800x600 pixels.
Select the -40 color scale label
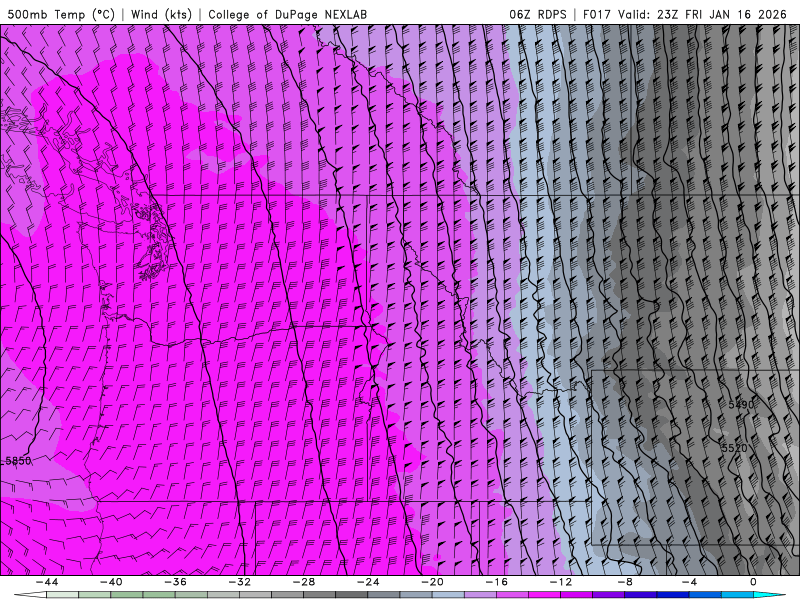(x=111, y=582)
